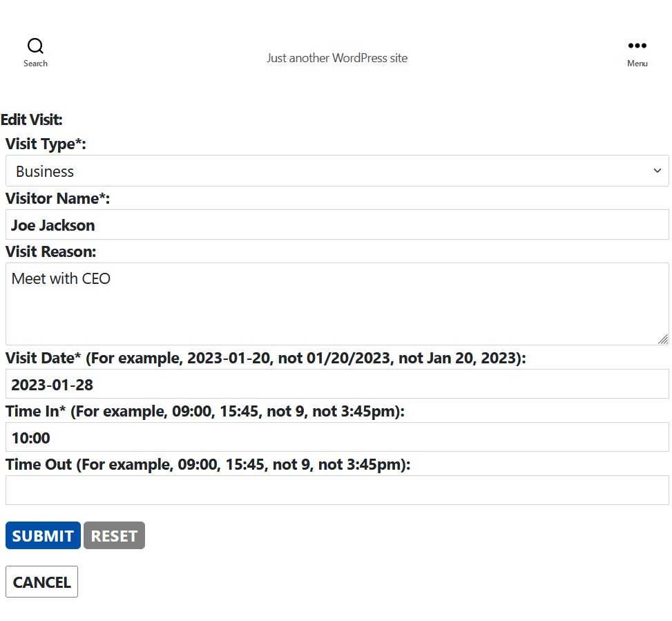Click the Time Out label text
672x621 pixels.
(x=39, y=464)
